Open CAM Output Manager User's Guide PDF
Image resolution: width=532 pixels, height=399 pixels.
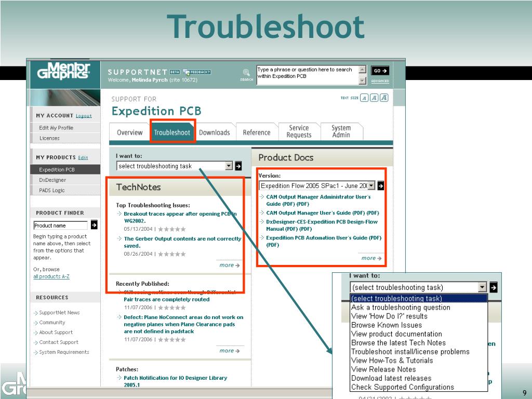tap(322, 213)
